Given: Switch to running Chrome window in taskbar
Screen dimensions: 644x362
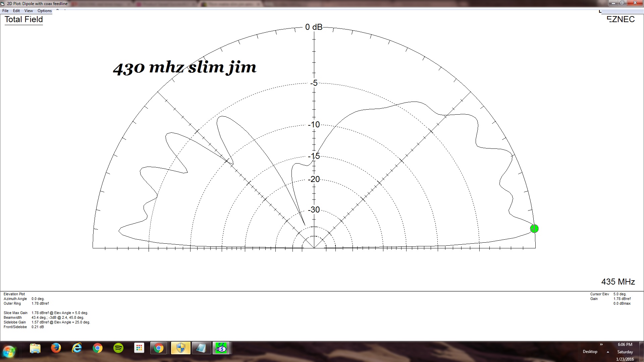Looking at the screenshot, I should pyautogui.click(x=159, y=348).
